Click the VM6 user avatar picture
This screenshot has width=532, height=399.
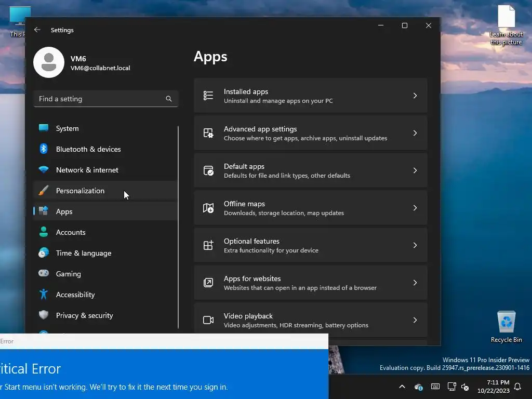pyautogui.click(x=49, y=62)
